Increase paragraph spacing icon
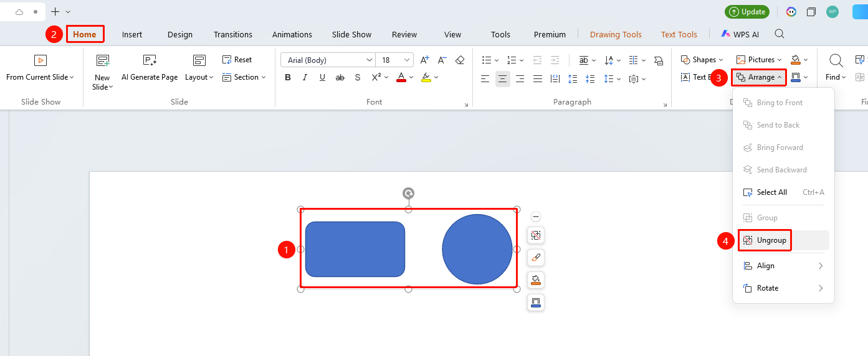 point(573,78)
